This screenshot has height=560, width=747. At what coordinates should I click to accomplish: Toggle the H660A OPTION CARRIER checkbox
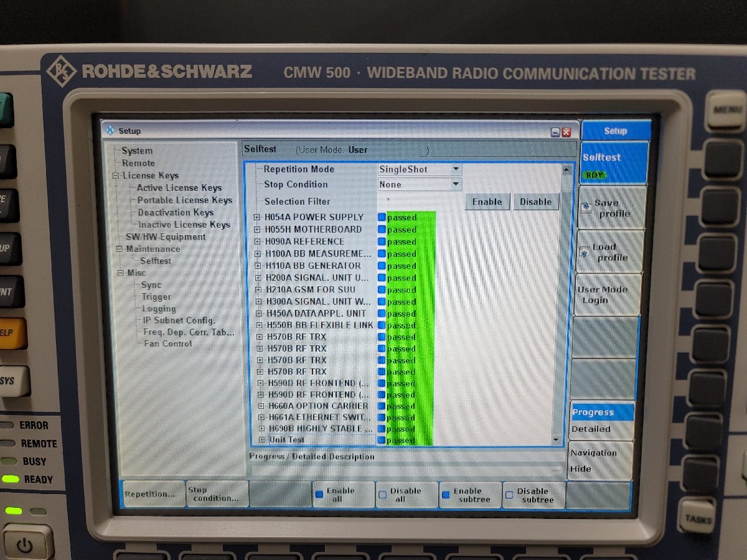click(x=382, y=406)
